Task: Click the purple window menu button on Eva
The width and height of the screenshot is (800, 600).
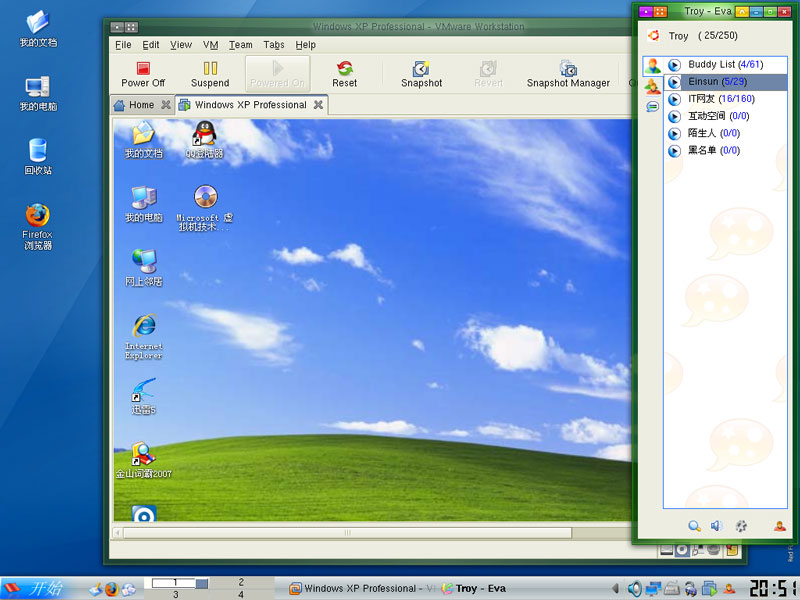Action: tap(646, 11)
